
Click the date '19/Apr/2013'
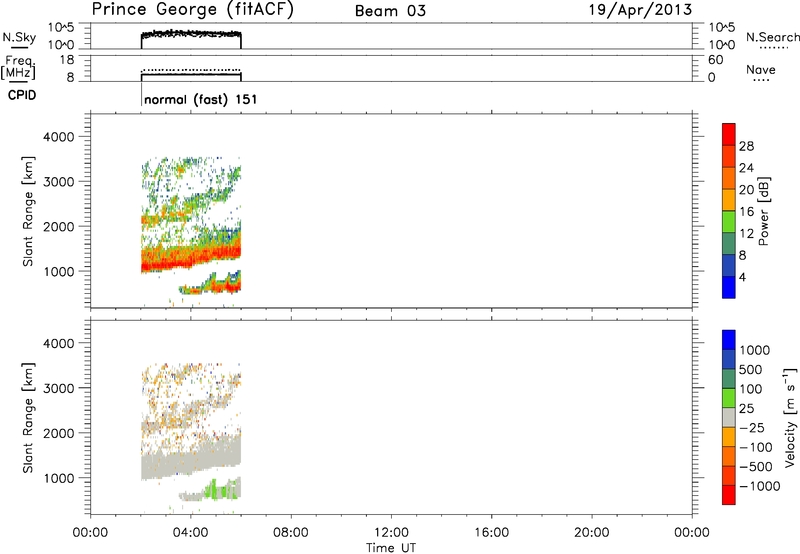640,10
